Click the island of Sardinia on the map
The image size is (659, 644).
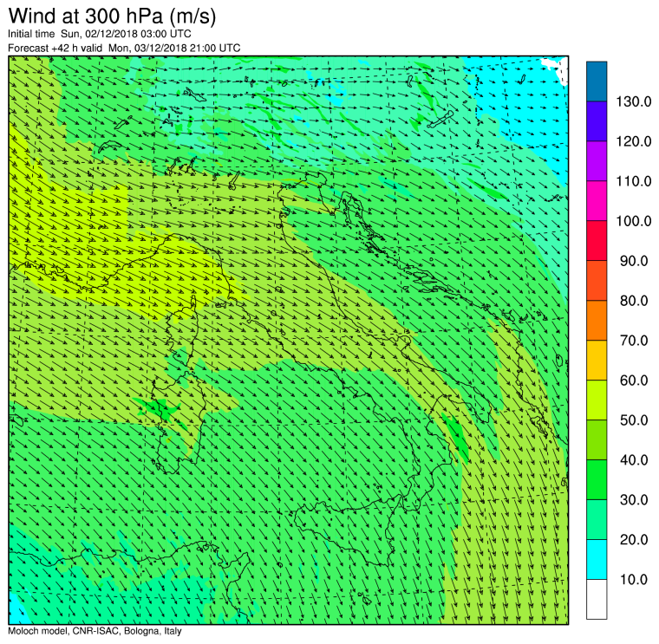pyautogui.click(x=179, y=422)
